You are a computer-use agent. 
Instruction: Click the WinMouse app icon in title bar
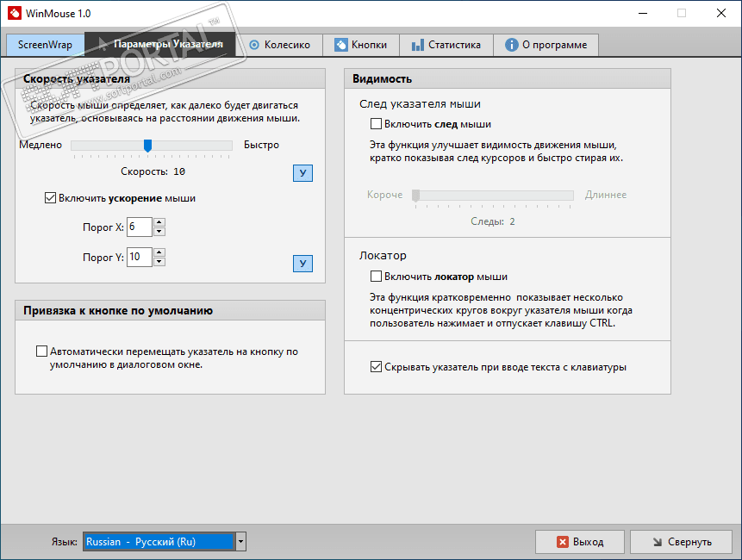15,13
